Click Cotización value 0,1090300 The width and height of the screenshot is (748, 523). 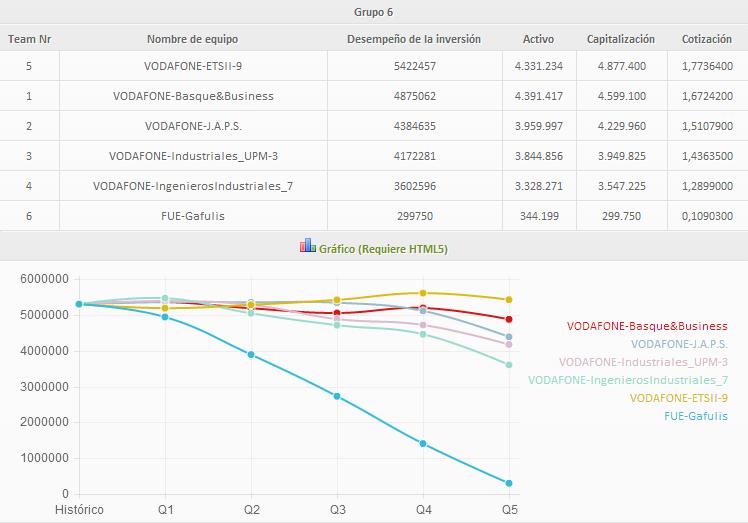tap(707, 216)
